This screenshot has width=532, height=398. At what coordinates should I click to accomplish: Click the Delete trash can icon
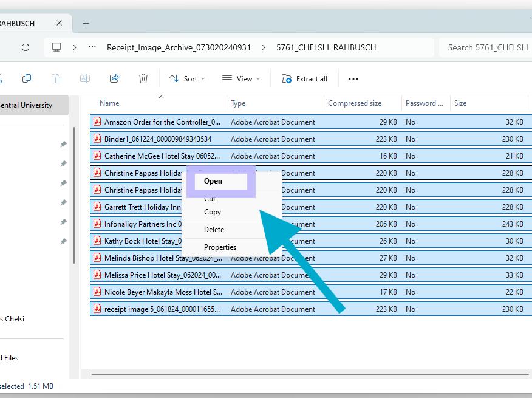tap(143, 78)
